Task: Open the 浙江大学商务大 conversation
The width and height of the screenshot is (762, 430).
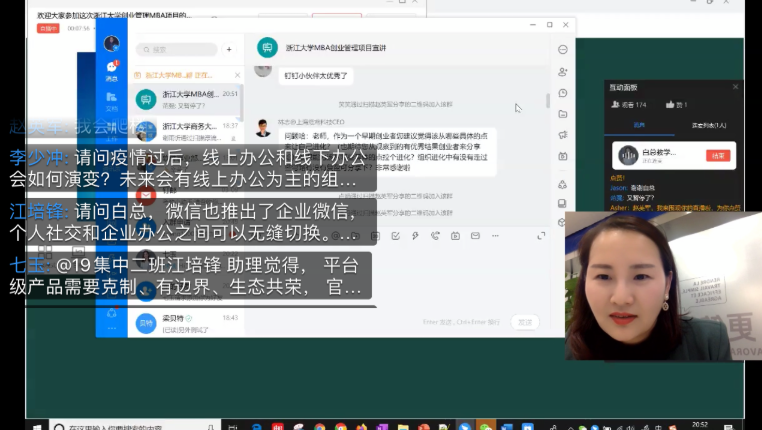Action: click(x=186, y=131)
